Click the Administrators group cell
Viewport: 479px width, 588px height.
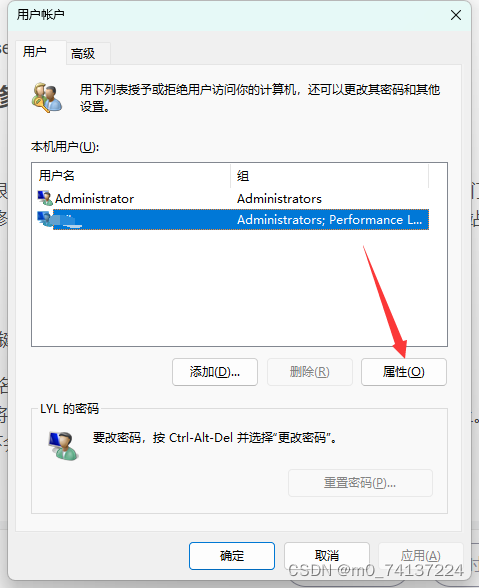(x=279, y=198)
